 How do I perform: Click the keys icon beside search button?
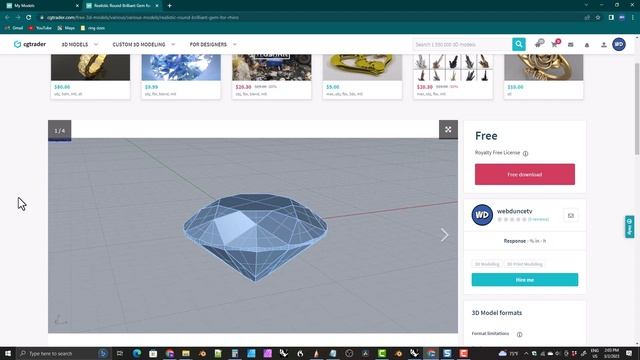(x=539, y=43)
